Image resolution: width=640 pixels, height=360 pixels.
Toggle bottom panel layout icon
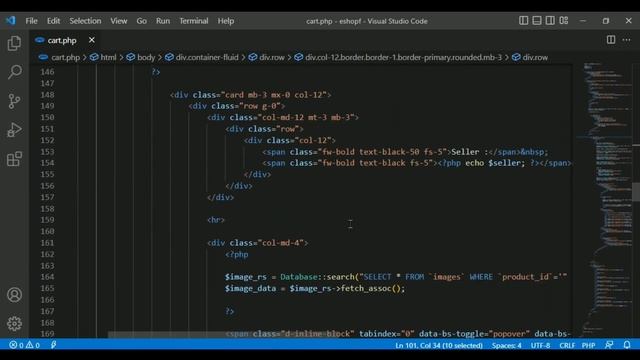(537, 20)
